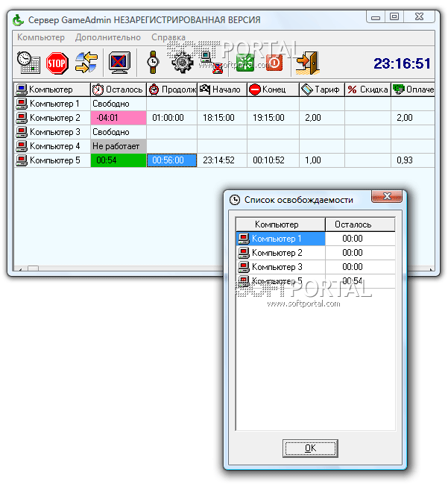448x484 pixels.
Task: Click the Компьютер header in the dialog list
Action: [x=280, y=224]
